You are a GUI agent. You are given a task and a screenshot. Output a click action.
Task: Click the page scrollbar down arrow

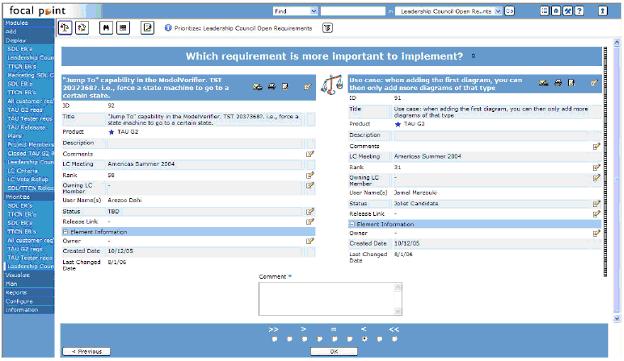(x=617, y=318)
